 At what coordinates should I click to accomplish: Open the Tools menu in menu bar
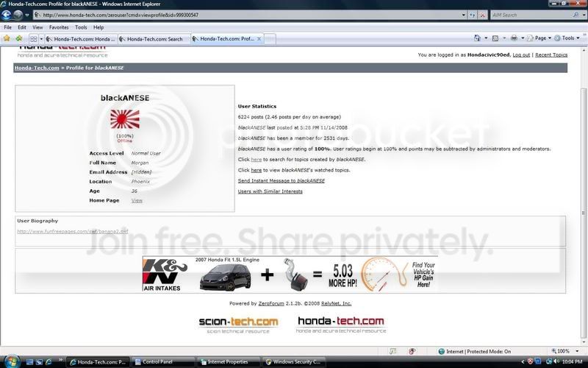81,27
